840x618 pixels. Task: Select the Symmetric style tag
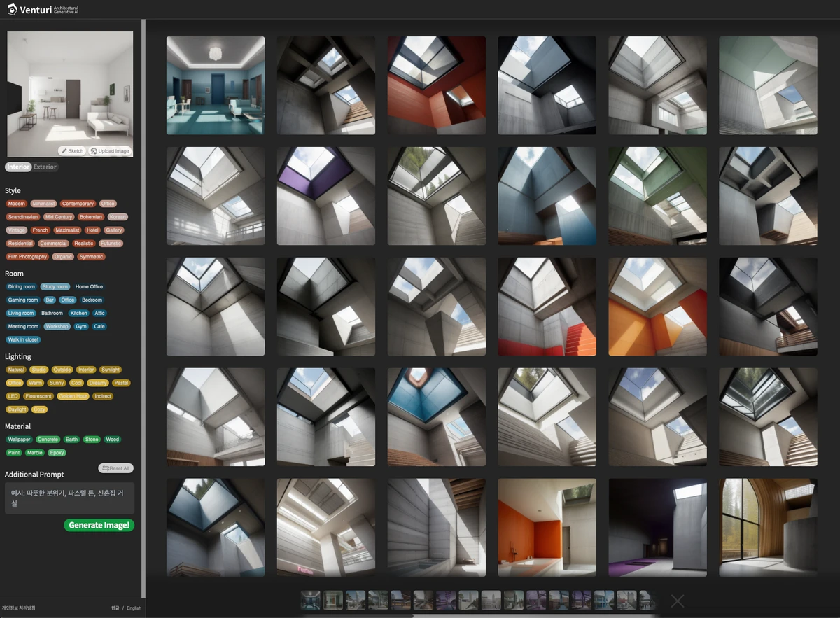[91, 257]
